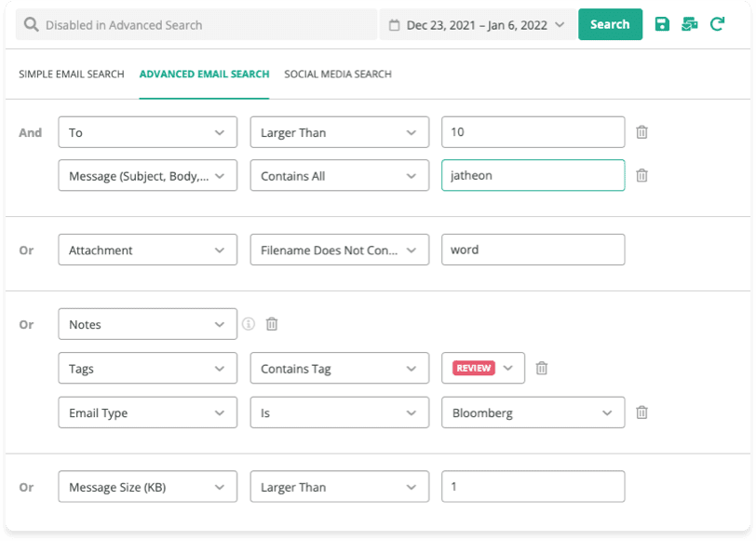This screenshot has height=541, width=756.
Task: Switch to Social Media Search tab
Action: [x=338, y=74]
